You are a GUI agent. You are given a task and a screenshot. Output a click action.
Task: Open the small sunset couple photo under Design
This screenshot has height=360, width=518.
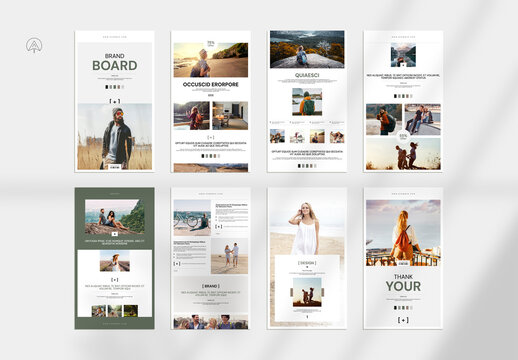point(307,292)
